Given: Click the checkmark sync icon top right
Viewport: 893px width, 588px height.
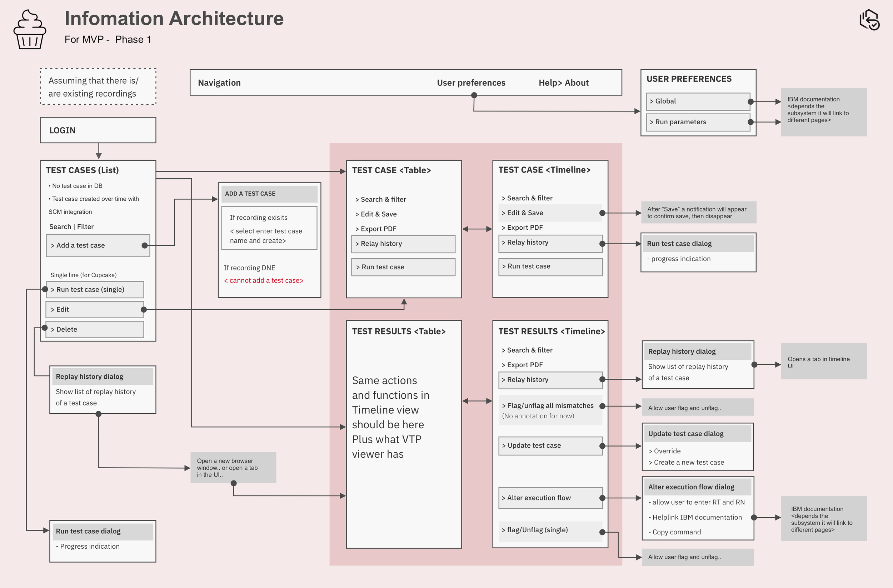Looking at the screenshot, I should (x=869, y=20).
